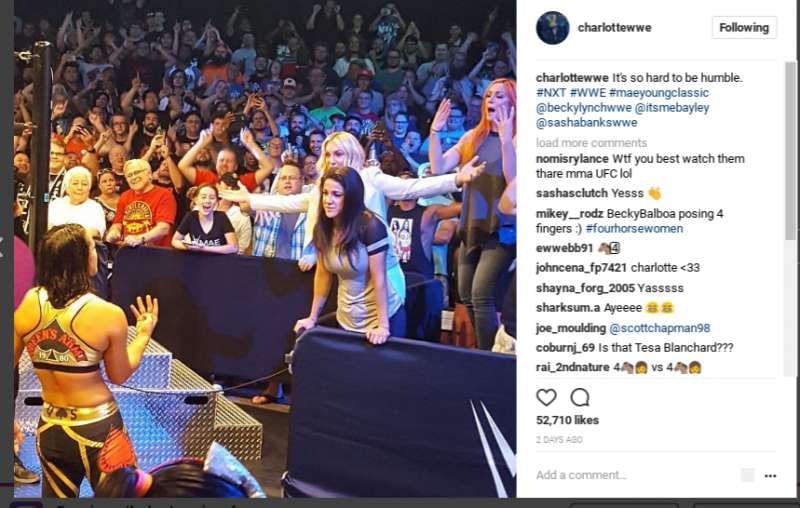Open comments with the speech bubble icon
Screen dimensions: 800x508
coord(580,397)
